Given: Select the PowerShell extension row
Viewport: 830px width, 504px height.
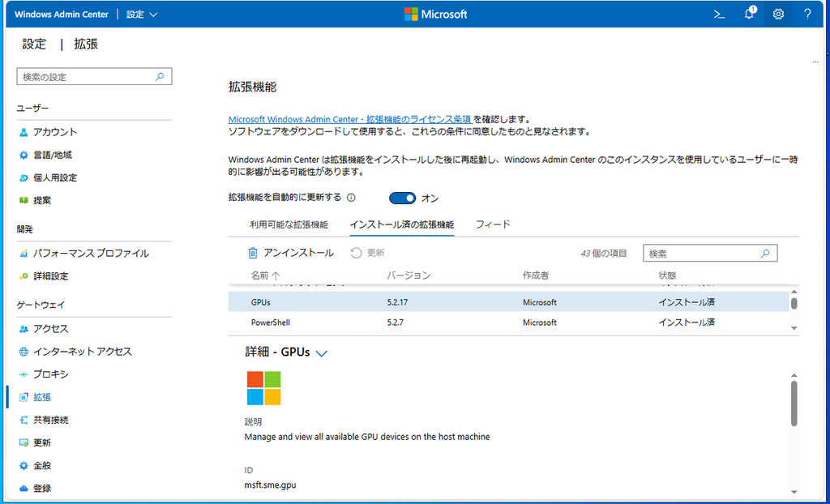Looking at the screenshot, I should coord(509,322).
